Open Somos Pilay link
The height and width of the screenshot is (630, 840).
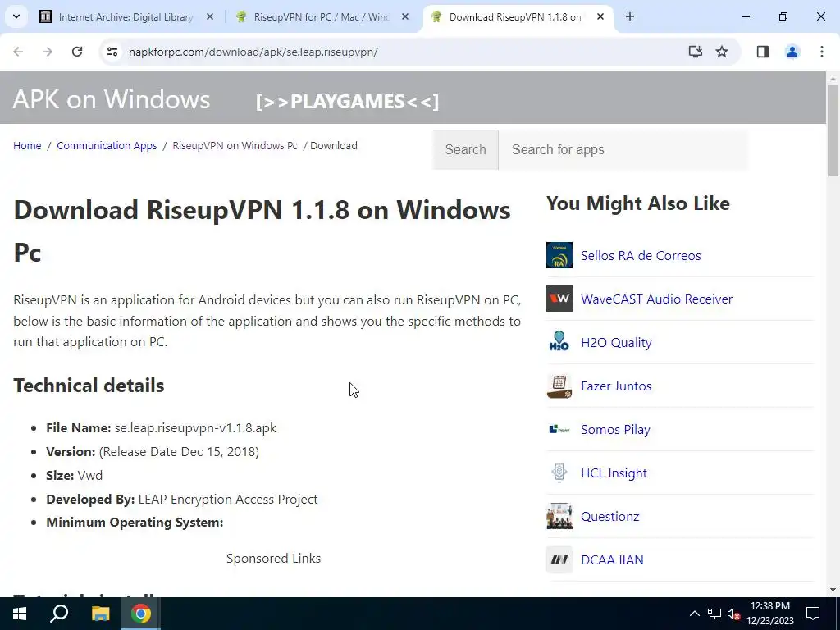click(x=615, y=430)
